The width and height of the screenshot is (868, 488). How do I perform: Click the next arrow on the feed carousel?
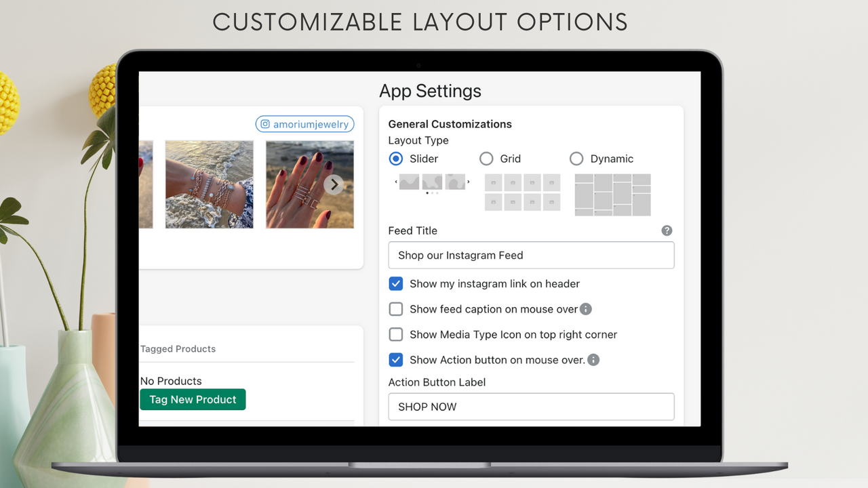coord(333,184)
